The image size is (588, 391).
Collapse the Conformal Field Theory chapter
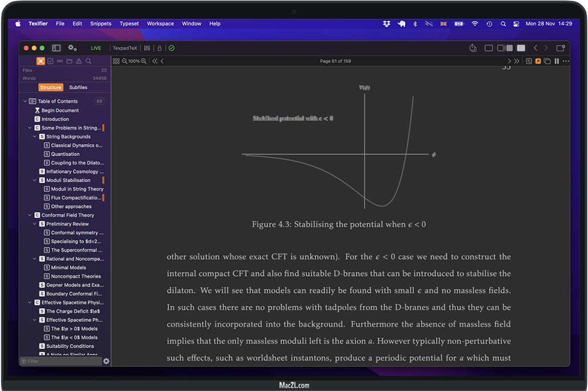point(30,215)
